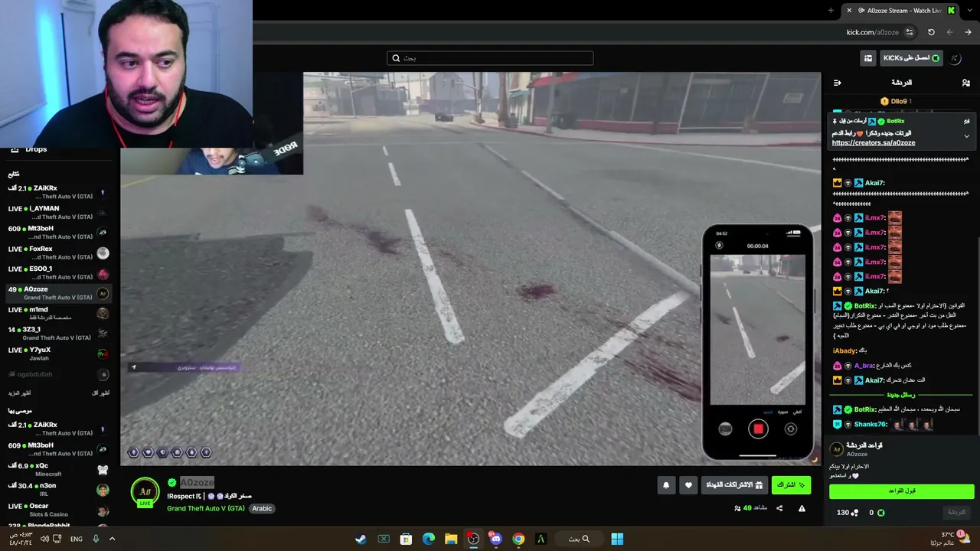Viewport: 980px width, 551px height.
Task: Share the stream
Action: (x=779, y=508)
